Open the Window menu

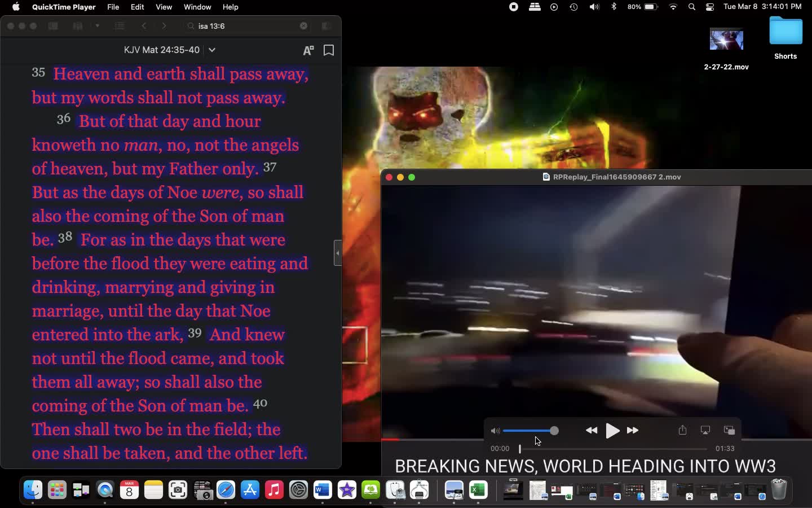[x=197, y=7]
